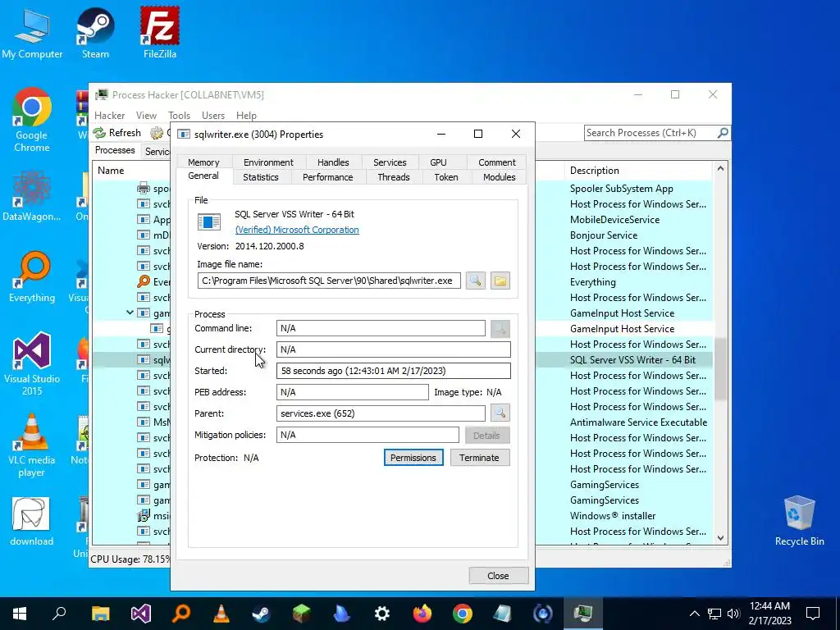Open VLC media player desktop shortcut
This screenshot has width=840, height=630.
[x=32, y=445]
